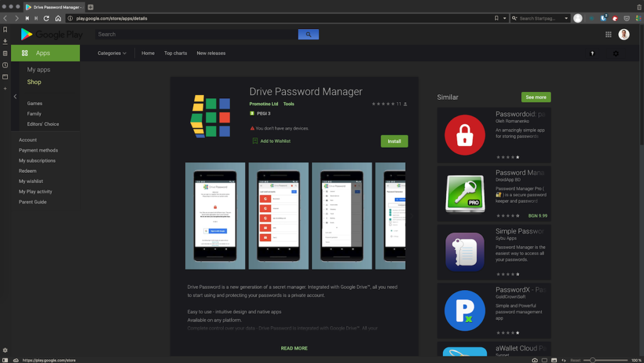Image resolution: width=644 pixels, height=363 pixels.
Task: Open the Google apps grid
Action: (x=608, y=35)
